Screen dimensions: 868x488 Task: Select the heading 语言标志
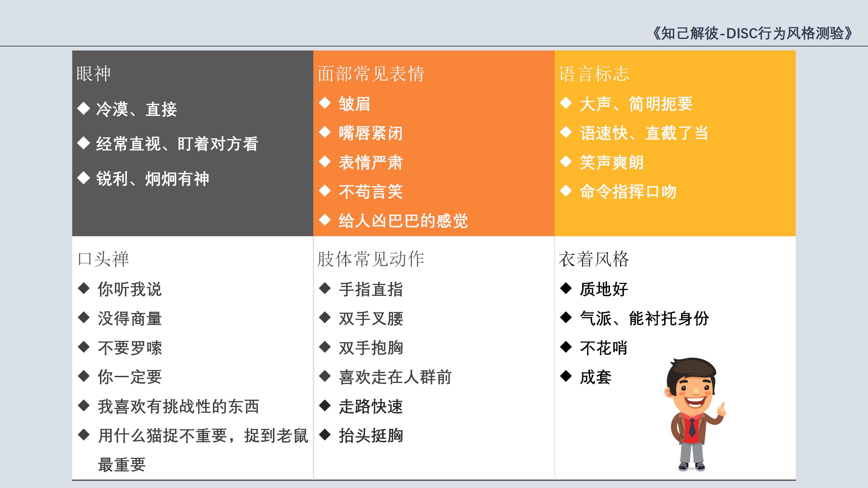pos(594,74)
